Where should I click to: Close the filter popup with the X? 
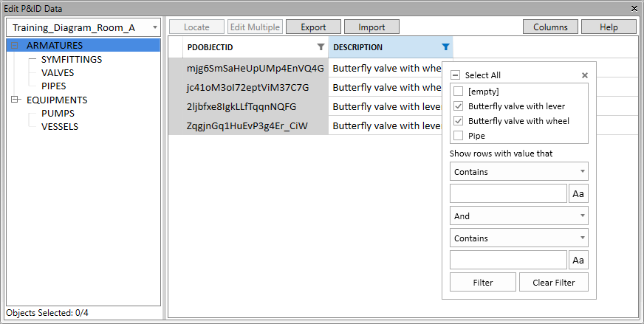[584, 75]
